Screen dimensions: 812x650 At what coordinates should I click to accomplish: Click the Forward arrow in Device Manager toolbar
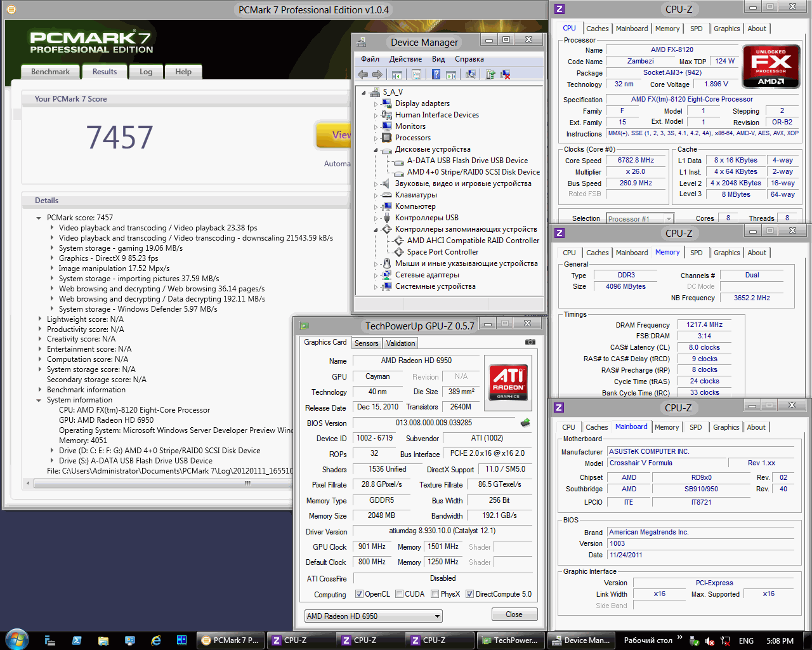click(x=377, y=74)
